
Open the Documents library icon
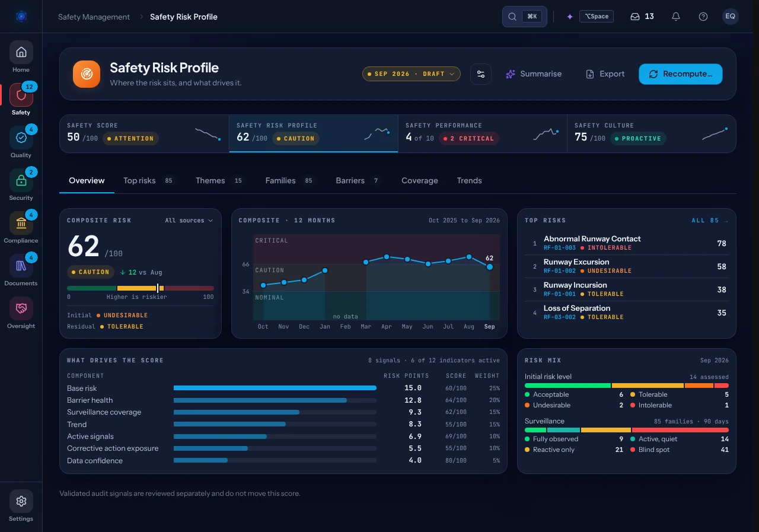[x=21, y=266]
